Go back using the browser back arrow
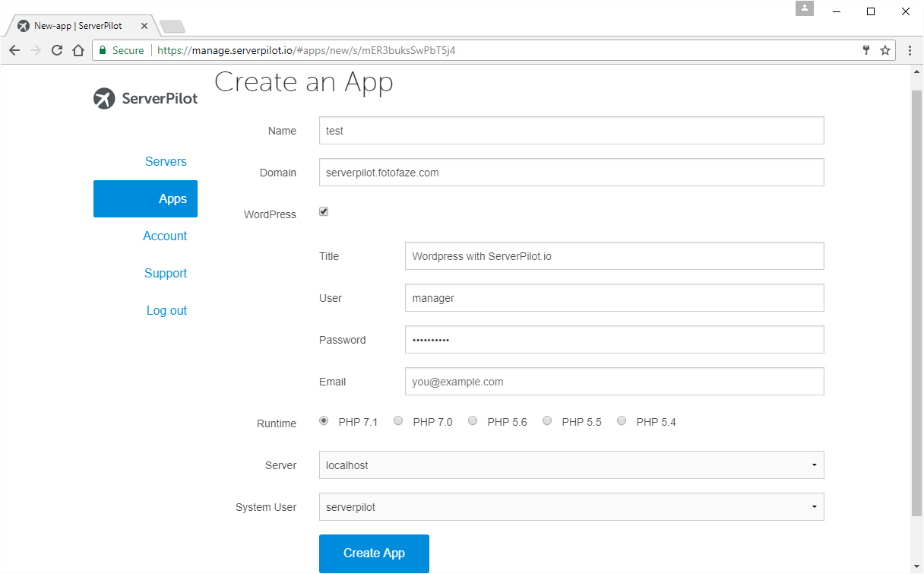 14,50
